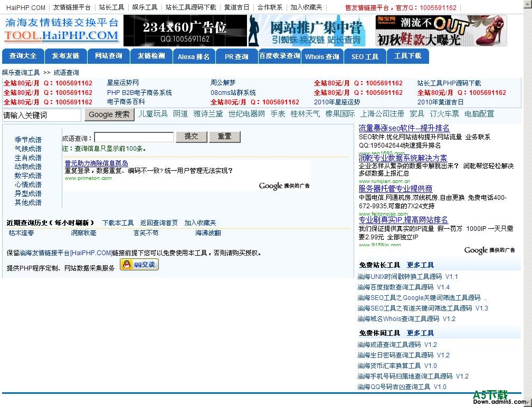Switch to the 网站查询 tab

[108, 56]
